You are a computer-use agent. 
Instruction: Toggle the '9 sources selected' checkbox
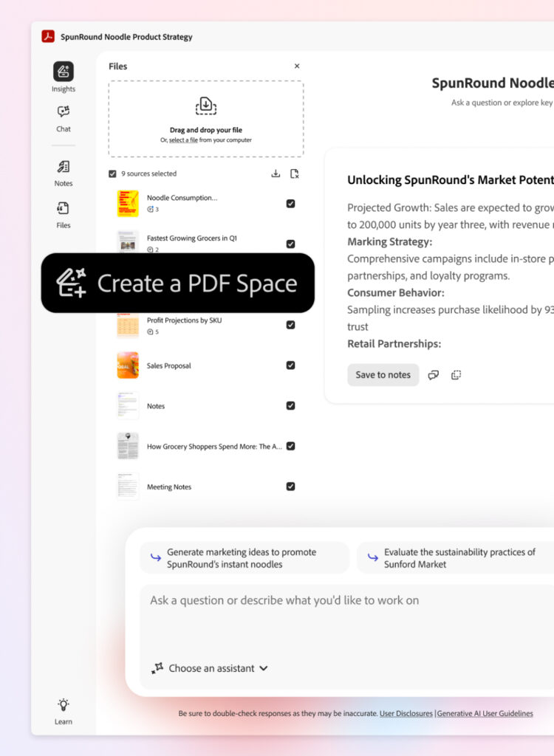click(x=112, y=174)
